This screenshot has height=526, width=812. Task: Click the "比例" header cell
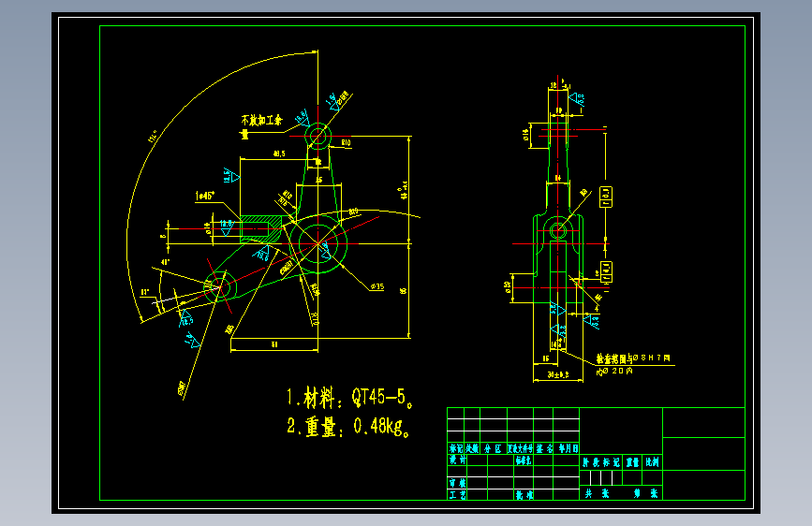point(652,462)
